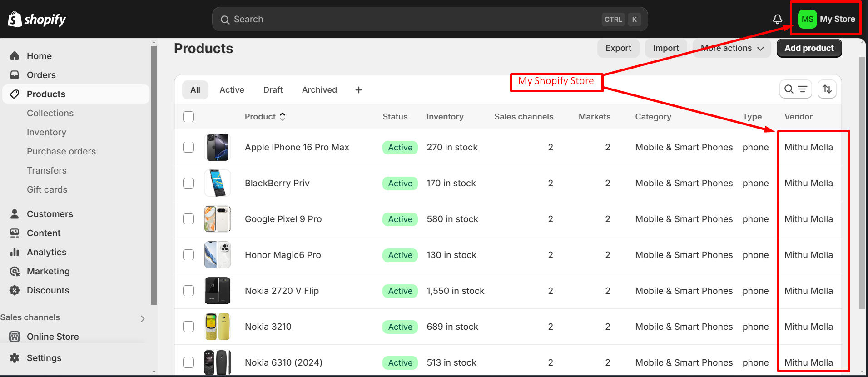Image resolution: width=868 pixels, height=377 pixels.
Task: Click the Home icon in sidebar
Action: (15, 56)
